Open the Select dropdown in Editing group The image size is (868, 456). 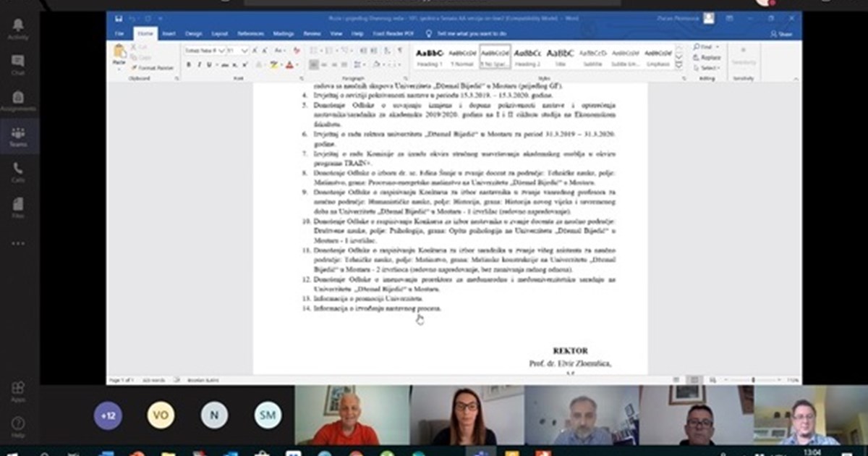[x=707, y=68]
